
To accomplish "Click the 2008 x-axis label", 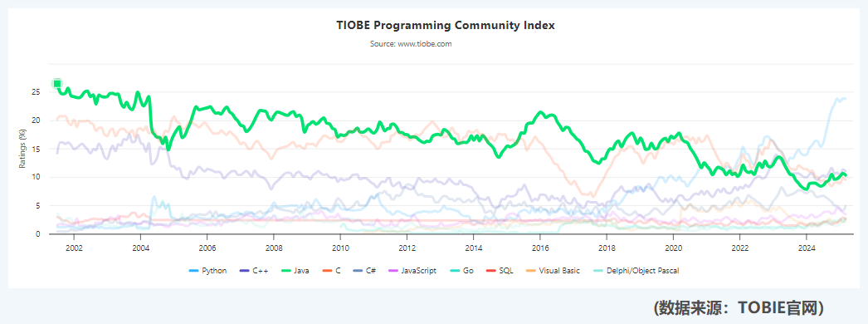I will (x=274, y=248).
